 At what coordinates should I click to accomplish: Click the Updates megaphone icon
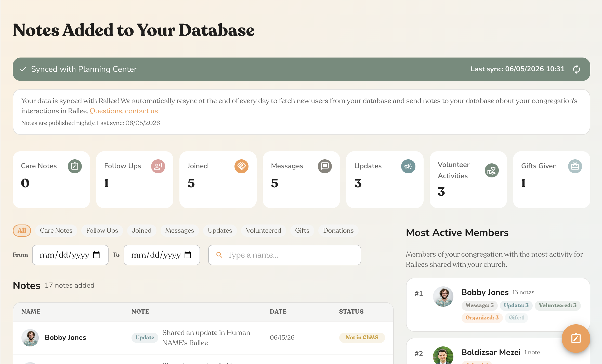tap(408, 166)
